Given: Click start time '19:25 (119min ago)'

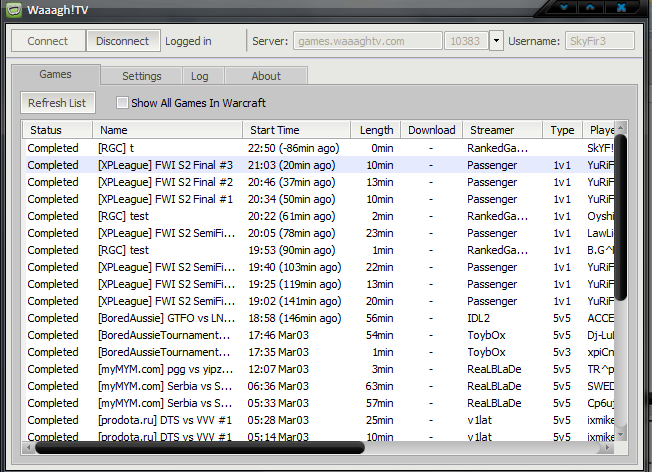Looking at the screenshot, I should click(x=294, y=284).
